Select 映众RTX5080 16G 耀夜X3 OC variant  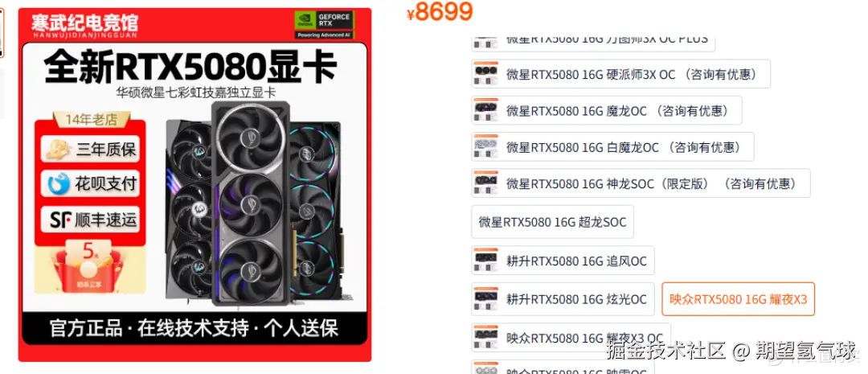pos(571,338)
